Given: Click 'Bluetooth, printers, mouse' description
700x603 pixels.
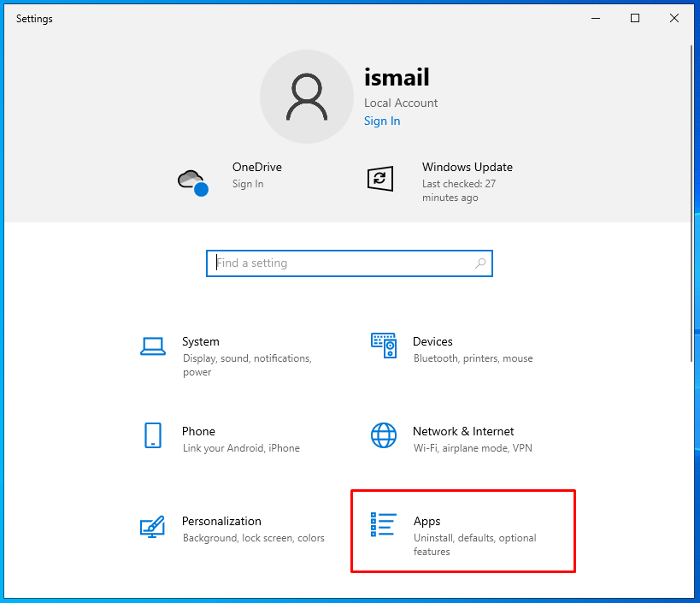Looking at the screenshot, I should pos(474,358).
